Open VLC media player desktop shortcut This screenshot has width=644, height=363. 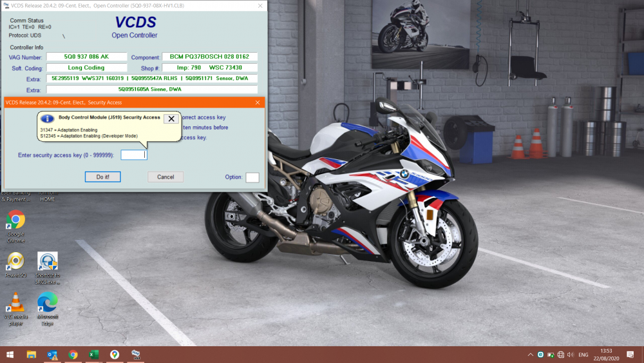(15, 309)
